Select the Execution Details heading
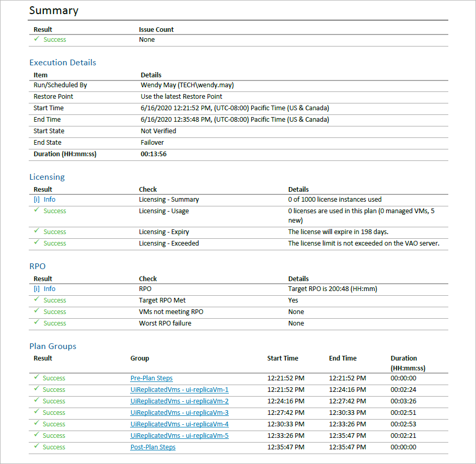 pyautogui.click(x=63, y=63)
